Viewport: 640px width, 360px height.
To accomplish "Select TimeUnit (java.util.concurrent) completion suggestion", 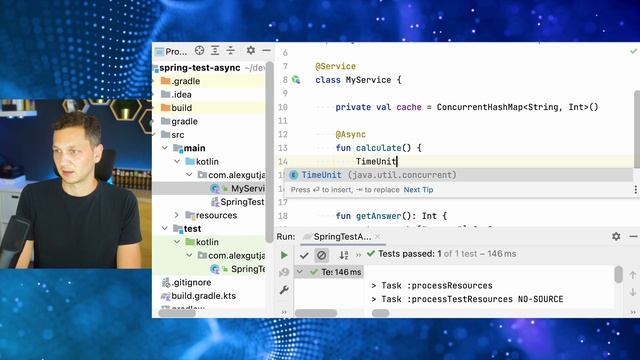I will 458,175.
